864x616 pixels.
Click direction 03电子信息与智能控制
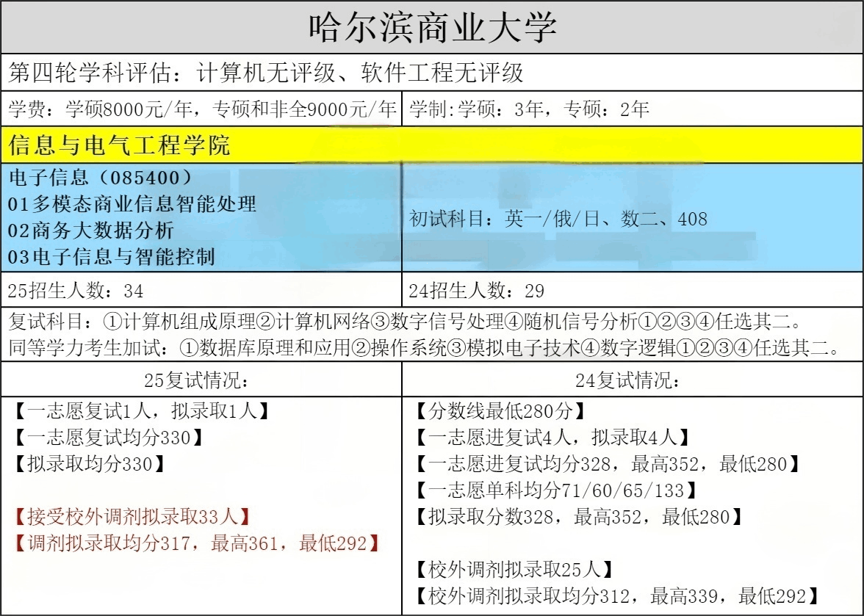tap(112, 256)
